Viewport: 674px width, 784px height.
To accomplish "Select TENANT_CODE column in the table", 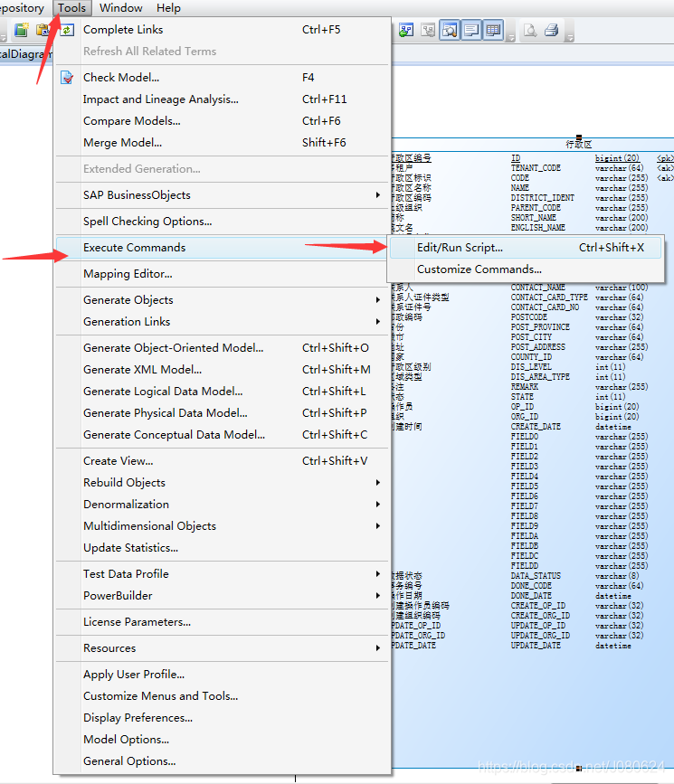I will pos(536,168).
